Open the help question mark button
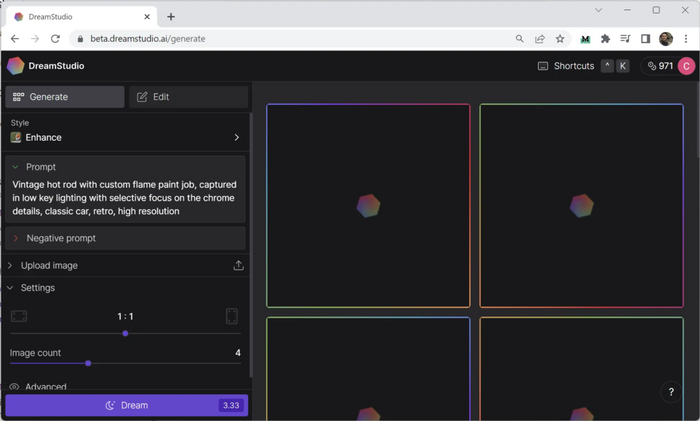The height and width of the screenshot is (421, 700). point(671,392)
